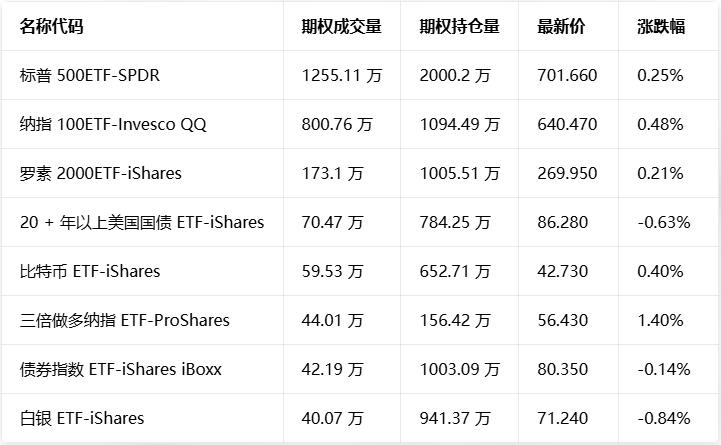Click the 1.40% change value
The width and height of the screenshot is (721, 445).
click(660, 320)
